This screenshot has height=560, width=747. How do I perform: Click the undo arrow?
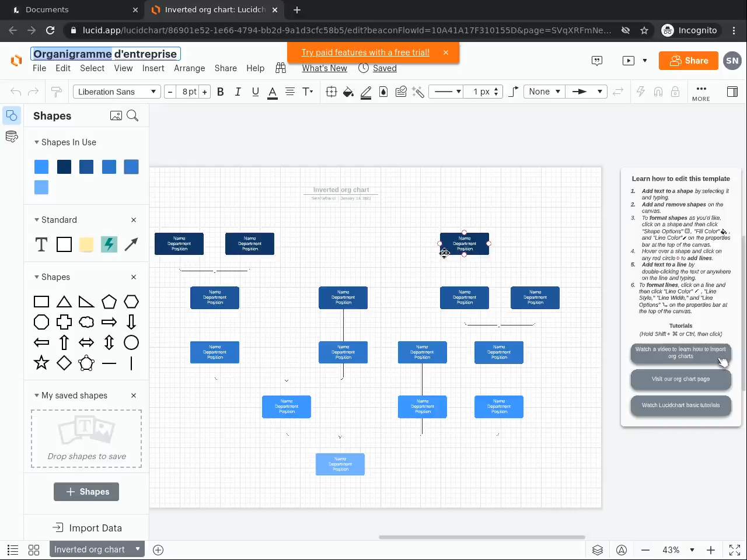click(x=16, y=92)
